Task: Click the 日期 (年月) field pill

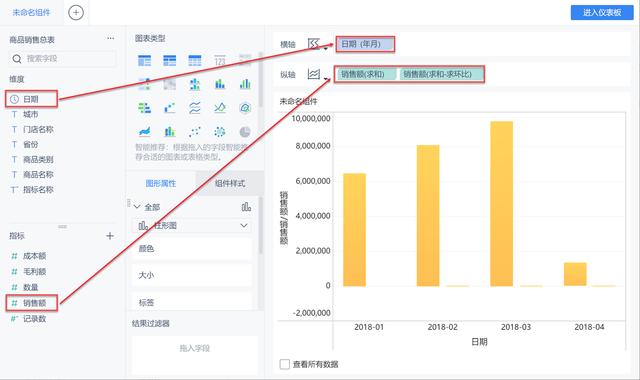Action: coord(365,44)
